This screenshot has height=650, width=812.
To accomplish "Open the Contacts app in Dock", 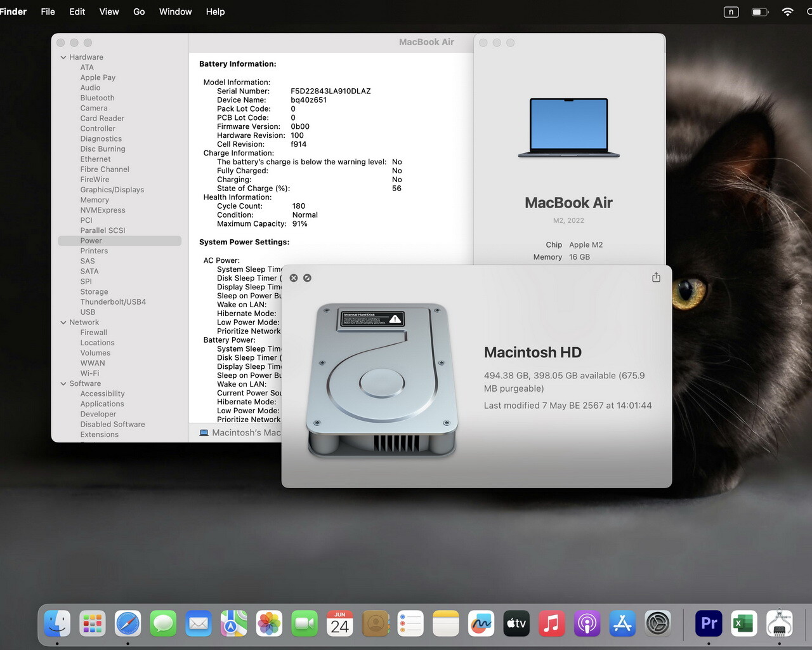I will tap(375, 623).
